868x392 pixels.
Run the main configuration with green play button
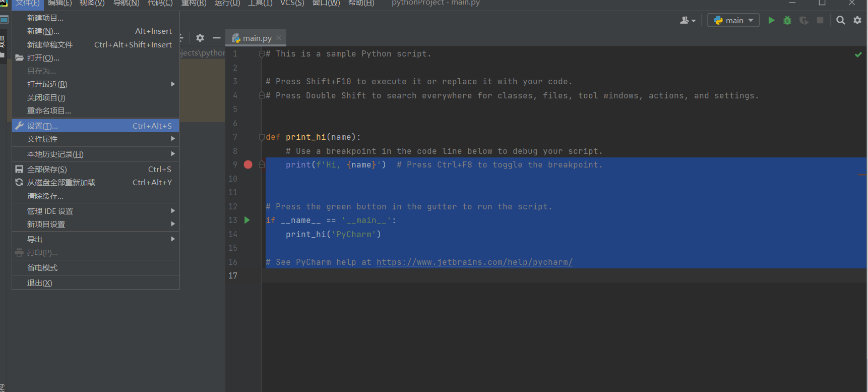(771, 20)
